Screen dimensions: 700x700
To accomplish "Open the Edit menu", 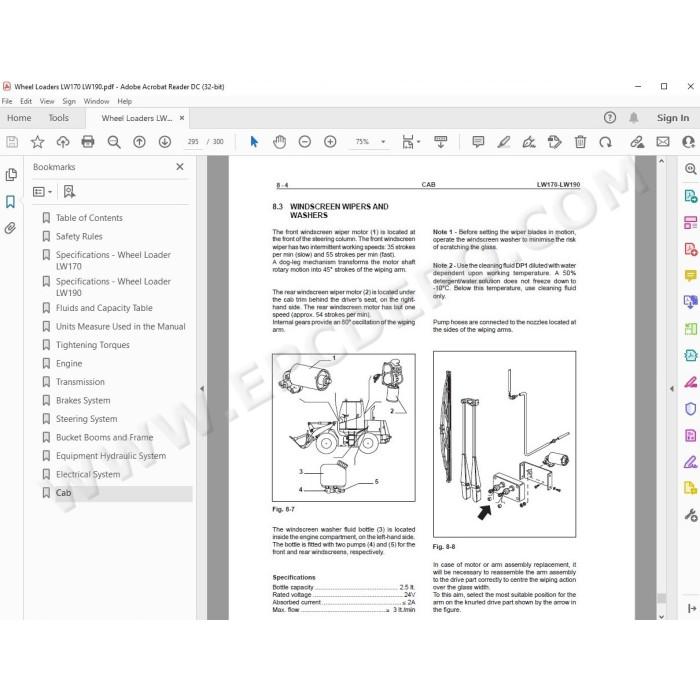I will click(x=26, y=101).
